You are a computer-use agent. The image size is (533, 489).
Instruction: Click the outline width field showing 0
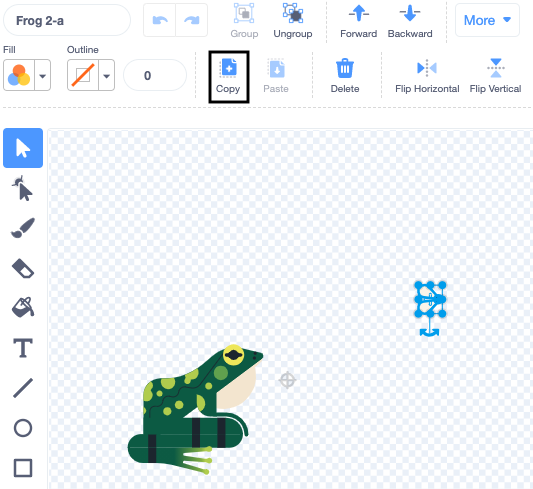tap(155, 75)
